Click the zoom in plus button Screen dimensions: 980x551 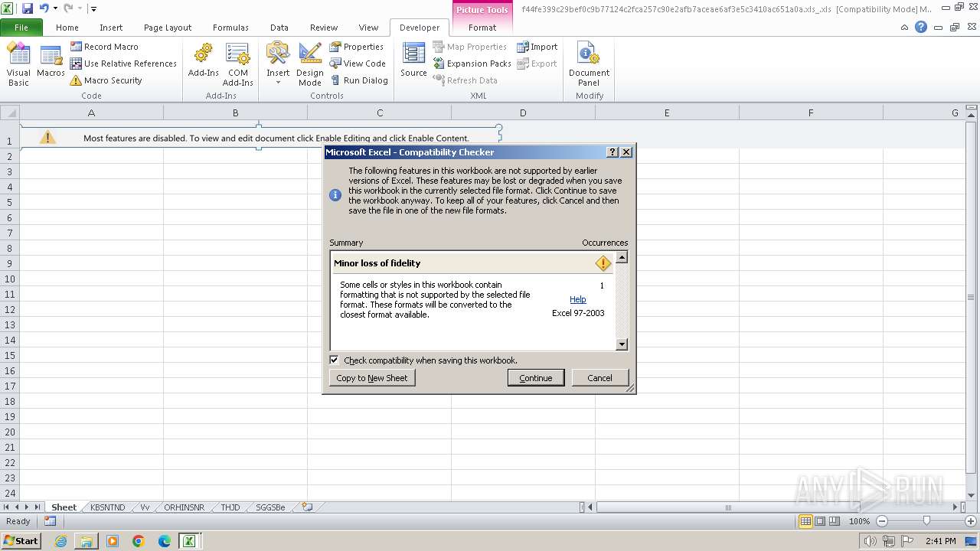coord(971,521)
